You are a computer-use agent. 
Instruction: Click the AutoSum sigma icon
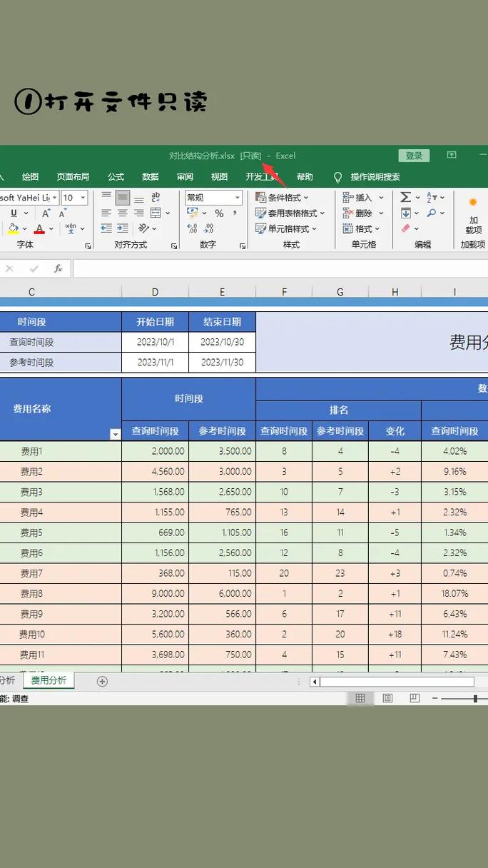pyautogui.click(x=405, y=197)
